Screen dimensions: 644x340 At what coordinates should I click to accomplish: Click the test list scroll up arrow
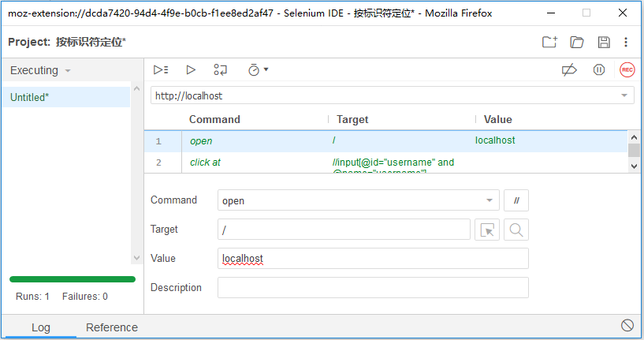coord(137,88)
